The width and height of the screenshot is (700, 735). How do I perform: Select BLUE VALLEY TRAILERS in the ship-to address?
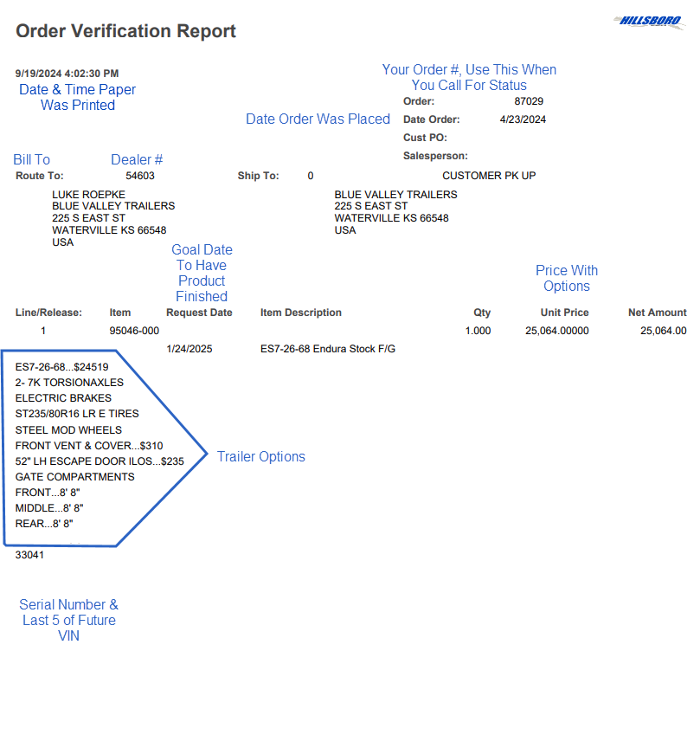(x=396, y=195)
